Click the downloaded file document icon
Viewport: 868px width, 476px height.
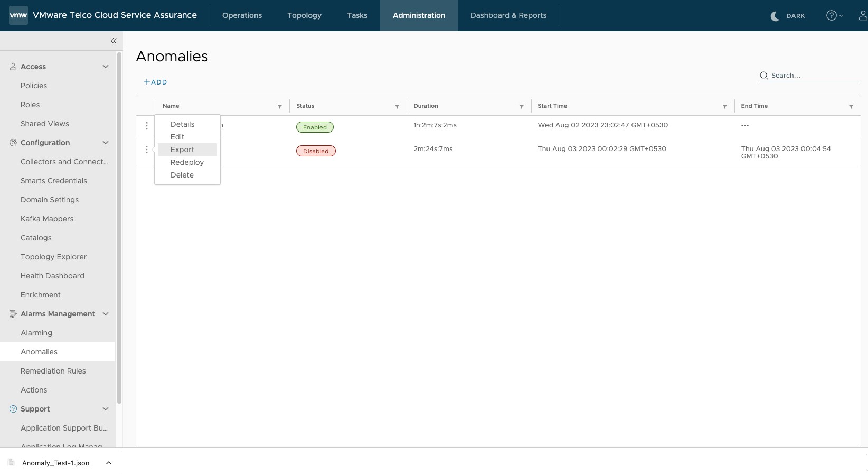tap(11, 463)
